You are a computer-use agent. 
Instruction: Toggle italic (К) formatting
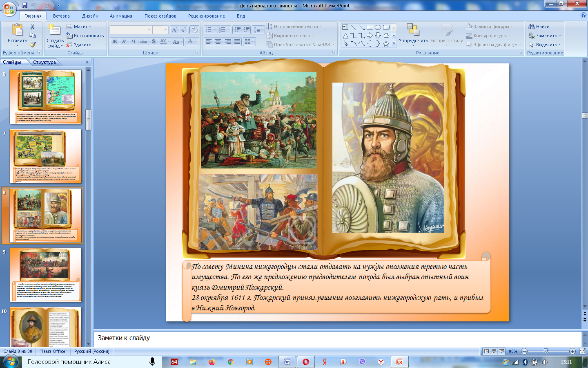[124, 42]
